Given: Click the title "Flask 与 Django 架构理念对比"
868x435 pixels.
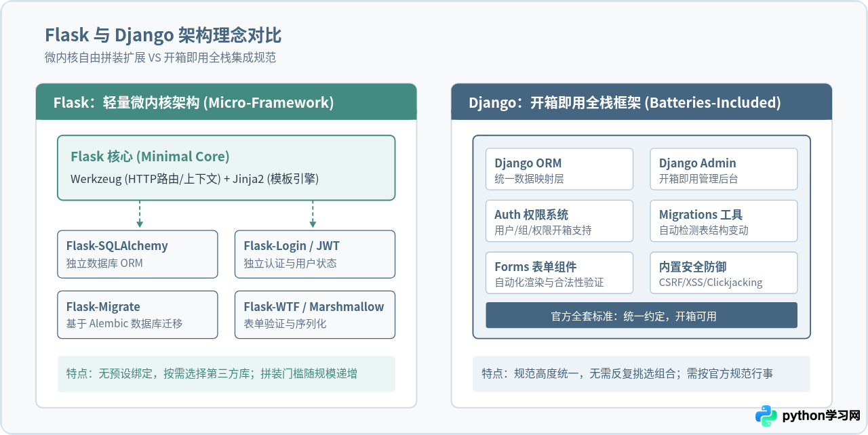Looking at the screenshot, I should pos(163,35).
